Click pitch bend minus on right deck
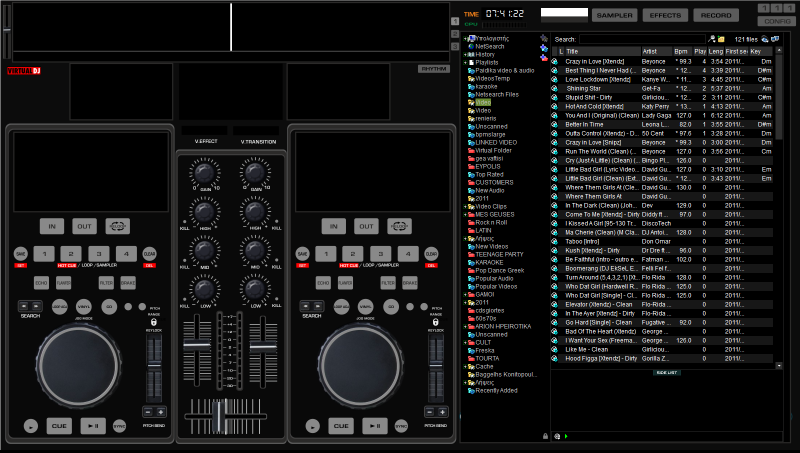The height and width of the screenshot is (453, 800). point(430,412)
